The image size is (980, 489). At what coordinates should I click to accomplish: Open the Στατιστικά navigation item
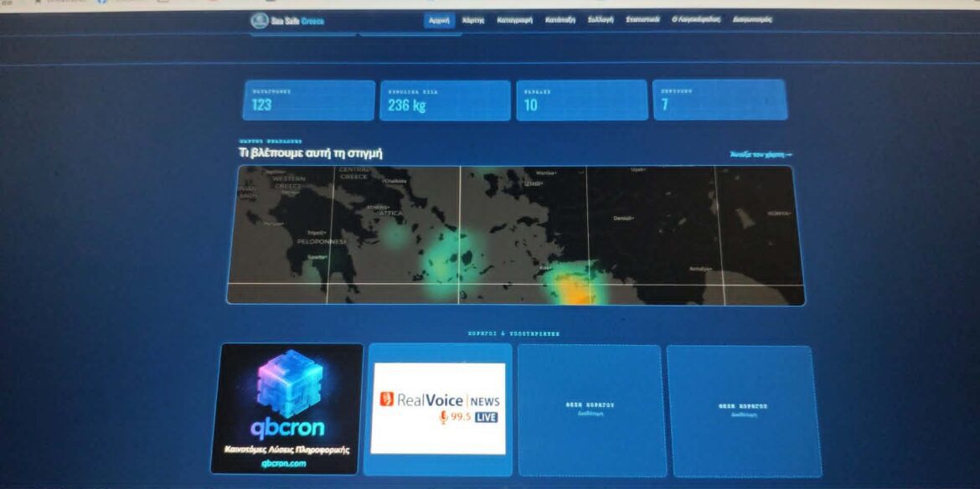(x=642, y=20)
